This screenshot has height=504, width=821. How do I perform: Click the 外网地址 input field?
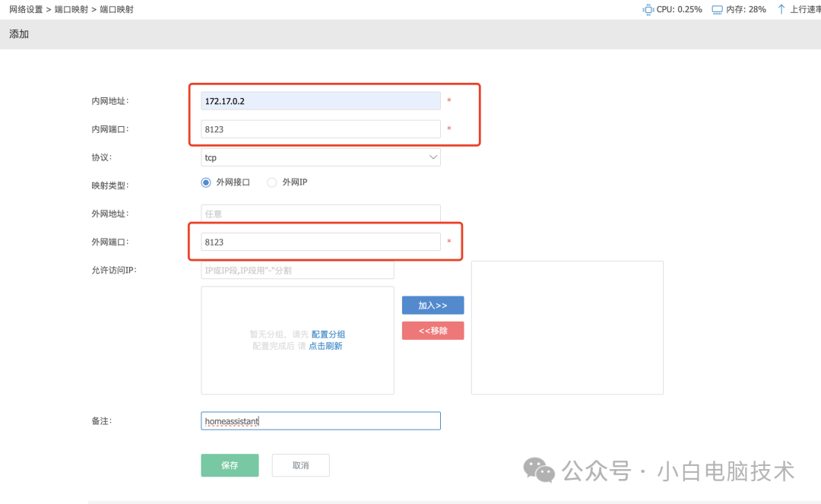pyautogui.click(x=321, y=214)
